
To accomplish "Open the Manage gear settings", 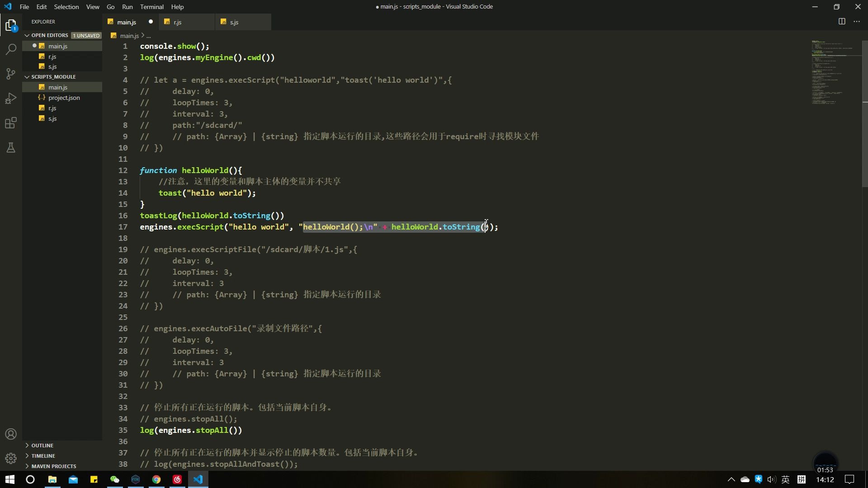I will click(11, 458).
